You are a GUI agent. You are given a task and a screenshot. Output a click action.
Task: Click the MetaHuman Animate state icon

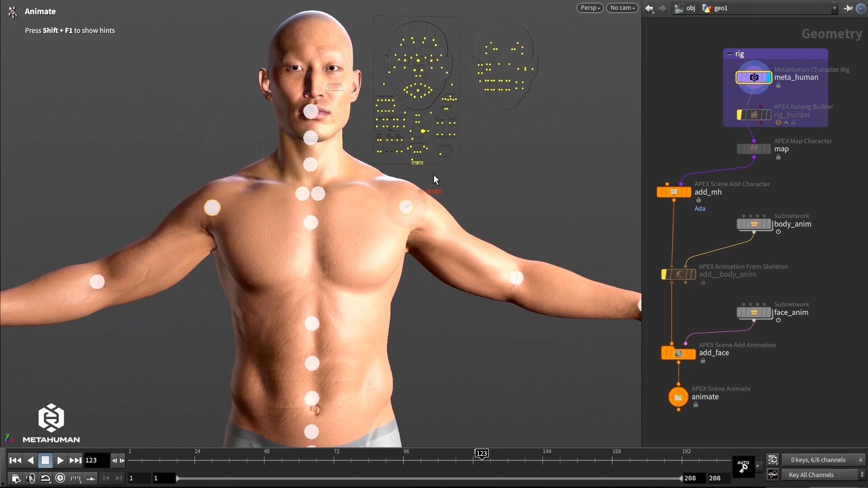pos(12,11)
